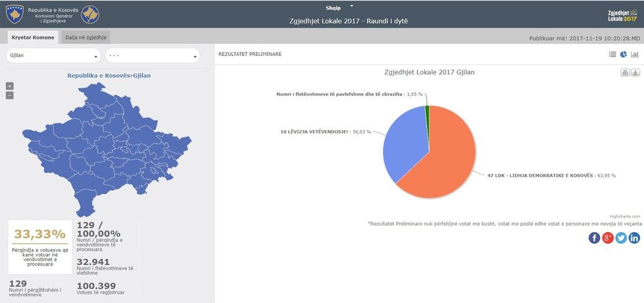Viewport: 644px width, 303px height.
Task: Click the Zgjedhjet 2017 logo
Action: click(x=622, y=14)
